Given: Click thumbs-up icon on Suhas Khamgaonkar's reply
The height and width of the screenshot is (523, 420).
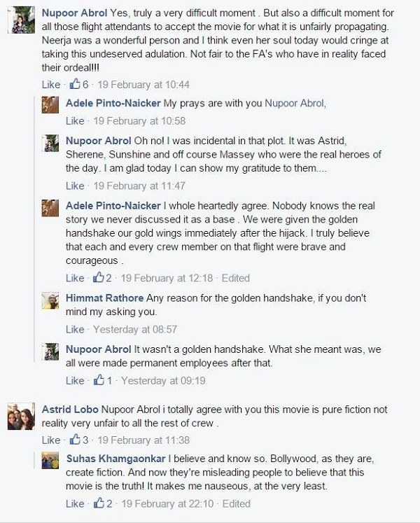Looking at the screenshot, I should (x=98, y=503).
